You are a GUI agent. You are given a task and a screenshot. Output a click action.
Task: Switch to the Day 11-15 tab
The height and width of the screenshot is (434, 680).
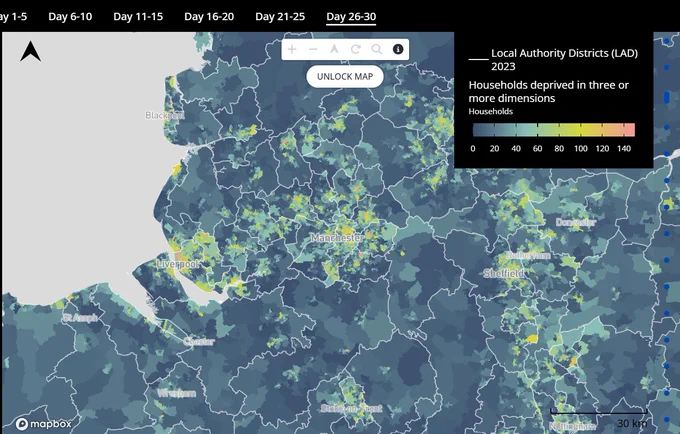(138, 16)
